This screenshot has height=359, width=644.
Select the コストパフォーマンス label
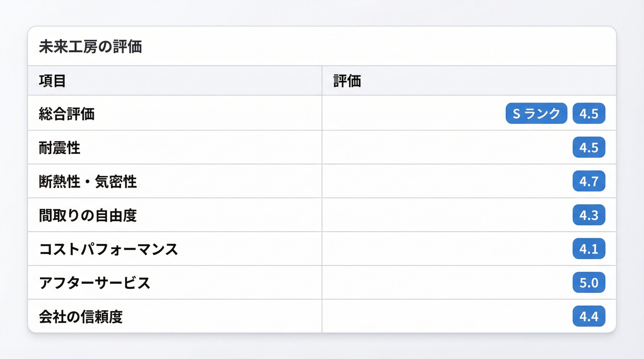(109, 249)
